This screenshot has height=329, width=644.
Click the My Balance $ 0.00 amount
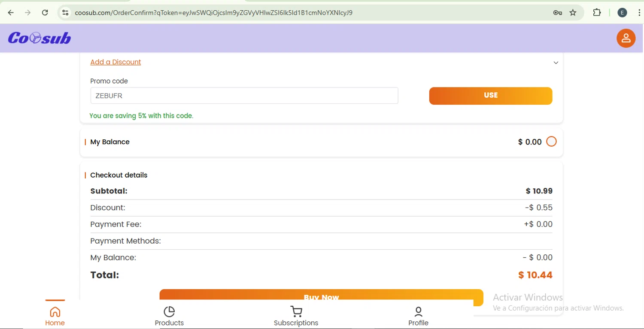(530, 142)
